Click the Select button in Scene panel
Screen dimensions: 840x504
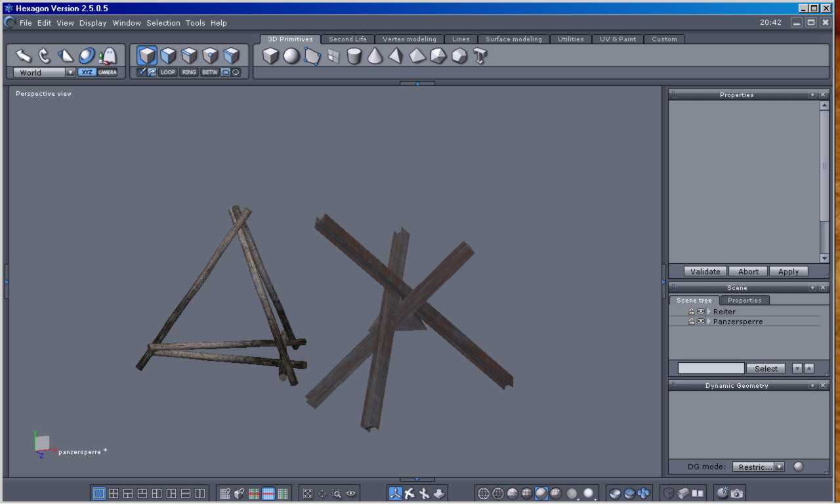(x=766, y=369)
